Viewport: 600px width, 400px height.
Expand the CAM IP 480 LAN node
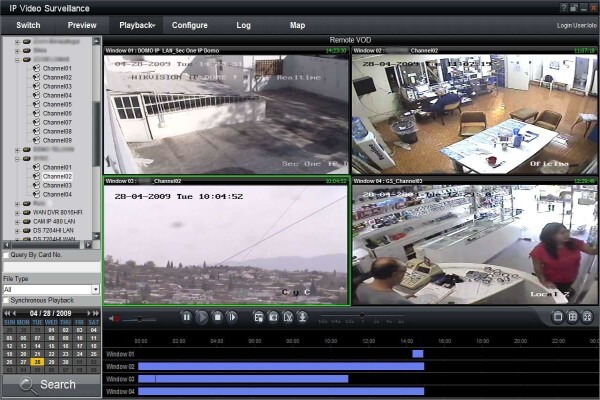[x=17, y=222]
